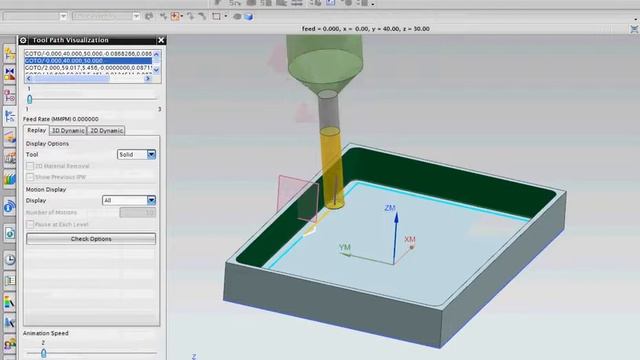Open the rainbow-colored library sidebar tab
Viewport: 640px width, 360px height.
(x=9, y=178)
